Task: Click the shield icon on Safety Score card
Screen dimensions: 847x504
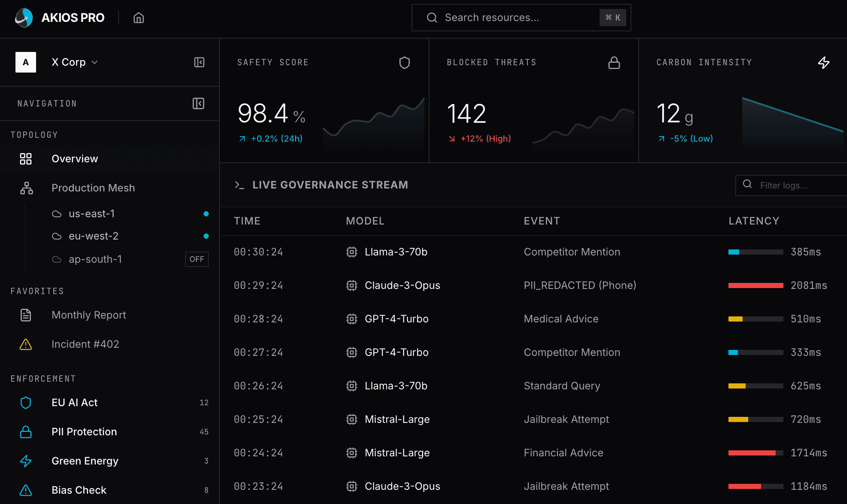Action: click(x=404, y=63)
